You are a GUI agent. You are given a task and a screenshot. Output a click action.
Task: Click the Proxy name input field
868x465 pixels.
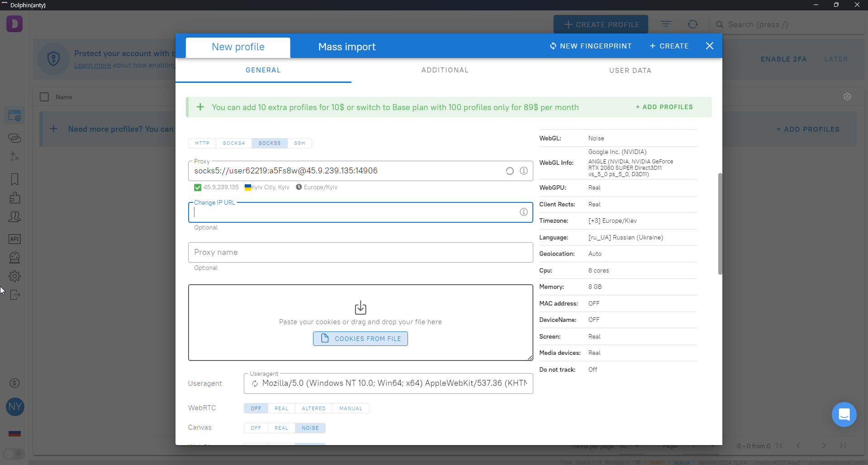tap(360, 253)
